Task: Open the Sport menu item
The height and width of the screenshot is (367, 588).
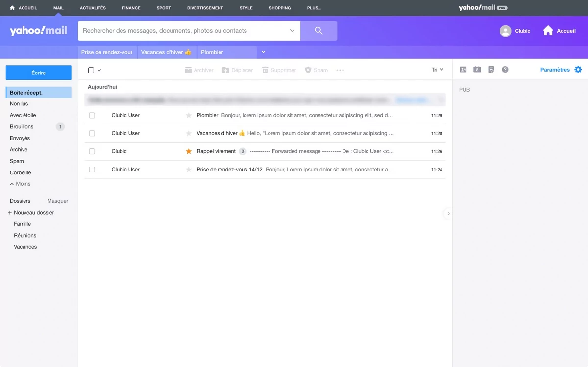Action: pyautogui.click(x=164, y=8)
